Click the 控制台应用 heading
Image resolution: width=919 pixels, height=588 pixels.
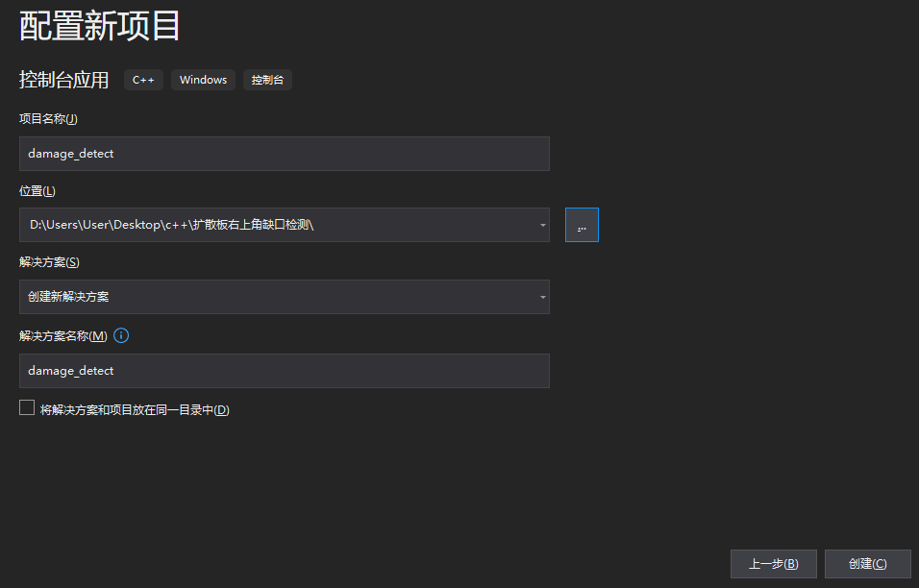pyautogui.click(x=64, y=80)
